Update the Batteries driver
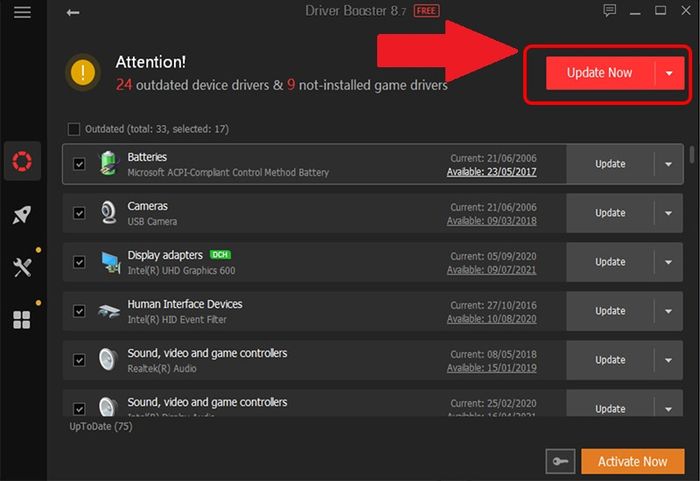The image size is (700, 481). coord(610,164)
